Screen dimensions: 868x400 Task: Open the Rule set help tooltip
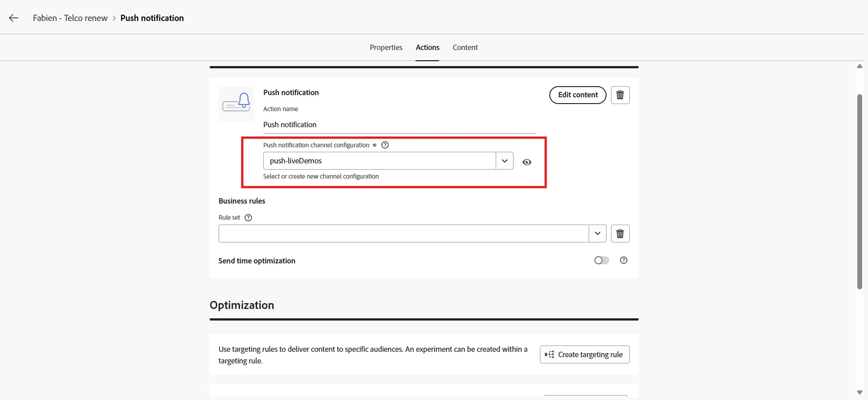tap(249, 218)
